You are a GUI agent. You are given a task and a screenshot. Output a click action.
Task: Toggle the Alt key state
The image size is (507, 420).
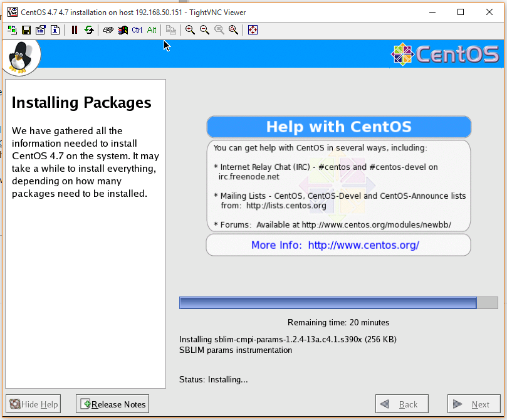pyautogui.click(x=151, y=30)
